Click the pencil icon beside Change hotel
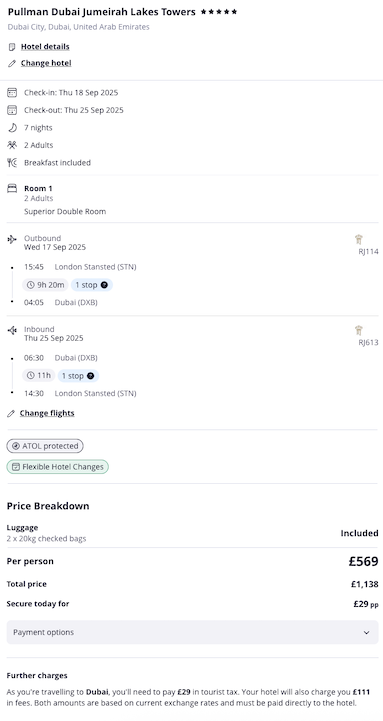 12,63
